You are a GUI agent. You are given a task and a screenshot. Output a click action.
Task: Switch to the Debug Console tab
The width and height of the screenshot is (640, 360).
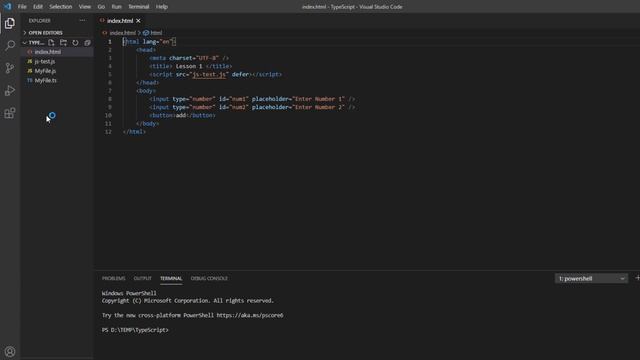coord(209,278)
